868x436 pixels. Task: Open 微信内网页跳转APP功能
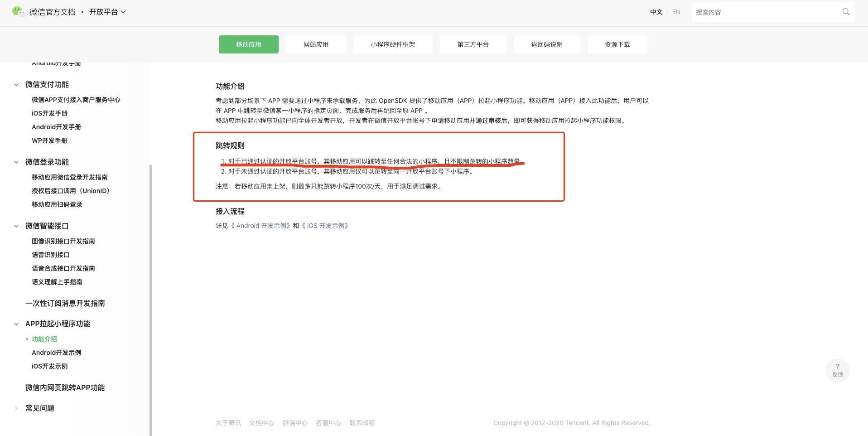click(x=65, y=388)
